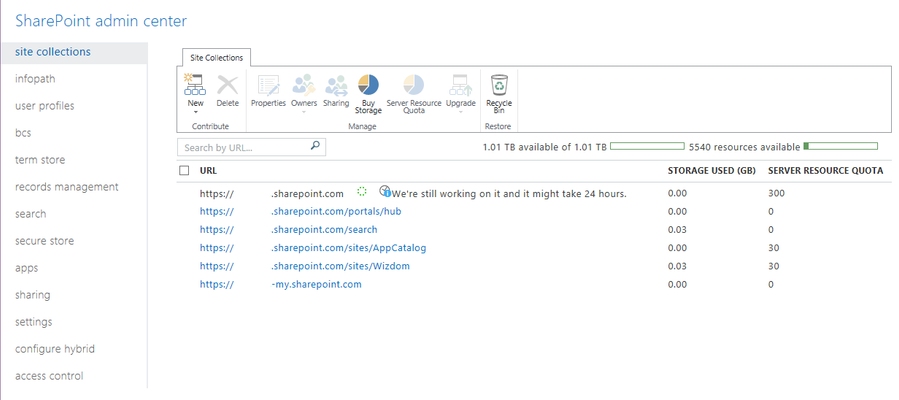The image size is (899, 400).
Task: Click the green loading spinner icon
Action: (x=361, y=191)
